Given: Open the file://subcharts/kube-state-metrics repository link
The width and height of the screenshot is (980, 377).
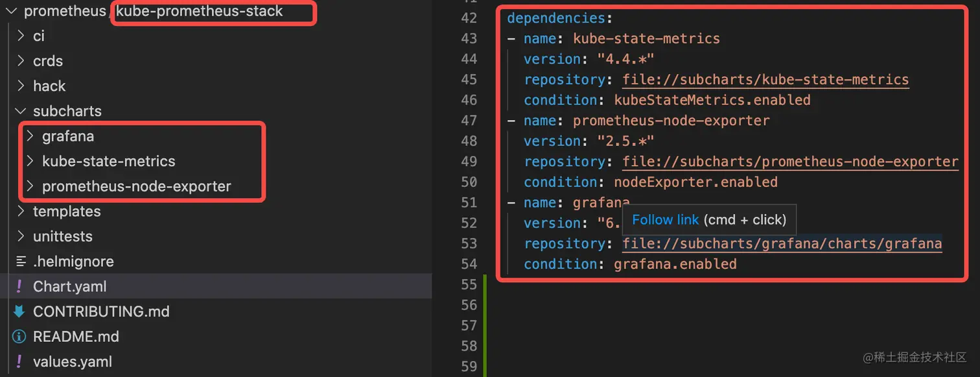Looking at the screenshot, I should [765, 80].
